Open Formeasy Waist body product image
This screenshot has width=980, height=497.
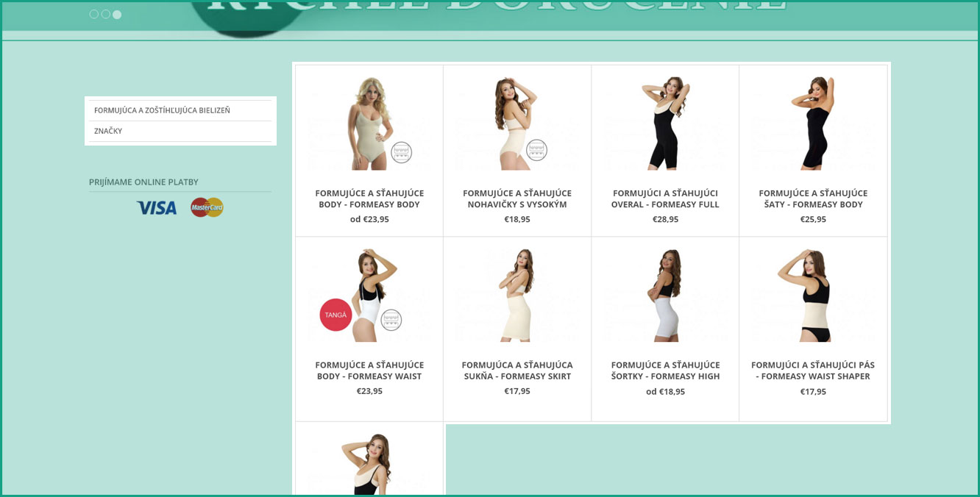[x=369, y=295]
